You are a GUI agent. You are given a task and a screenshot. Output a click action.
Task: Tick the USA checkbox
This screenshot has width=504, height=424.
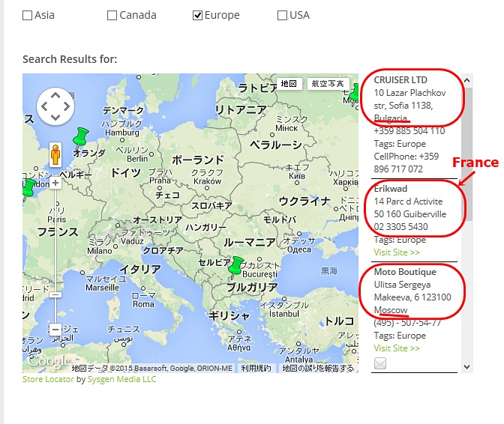pos(283,15)
